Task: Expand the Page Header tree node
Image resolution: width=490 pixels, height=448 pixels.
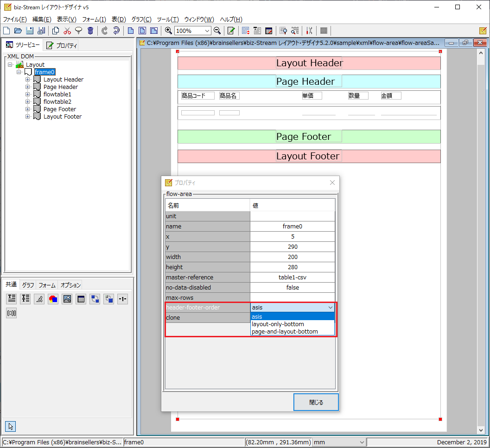Action: [x=27, y=87]
